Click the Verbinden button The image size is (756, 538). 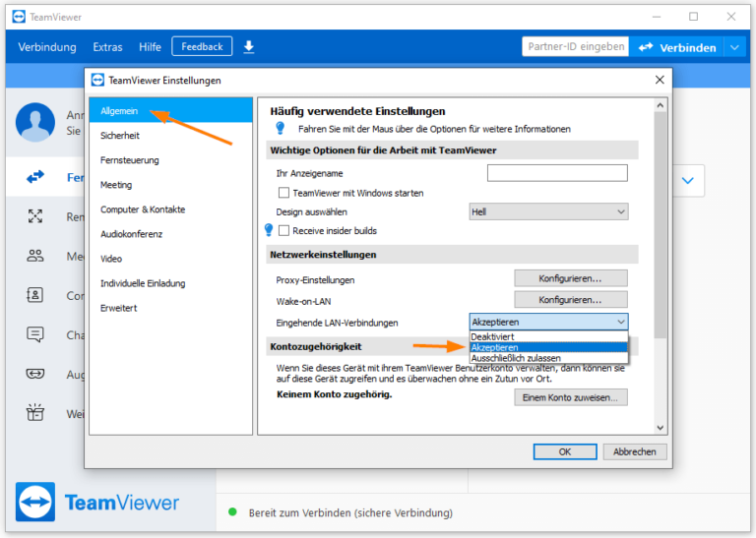(677, 47)
